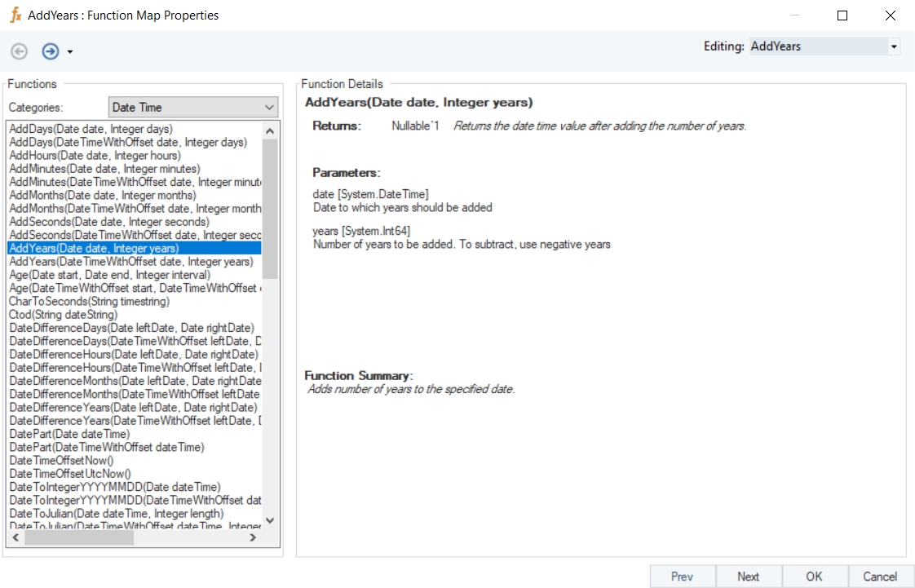Choose AddYears(DateTimeWithOffset date, Integer years)
The image size is (915, 588).
tap(130, 262)
